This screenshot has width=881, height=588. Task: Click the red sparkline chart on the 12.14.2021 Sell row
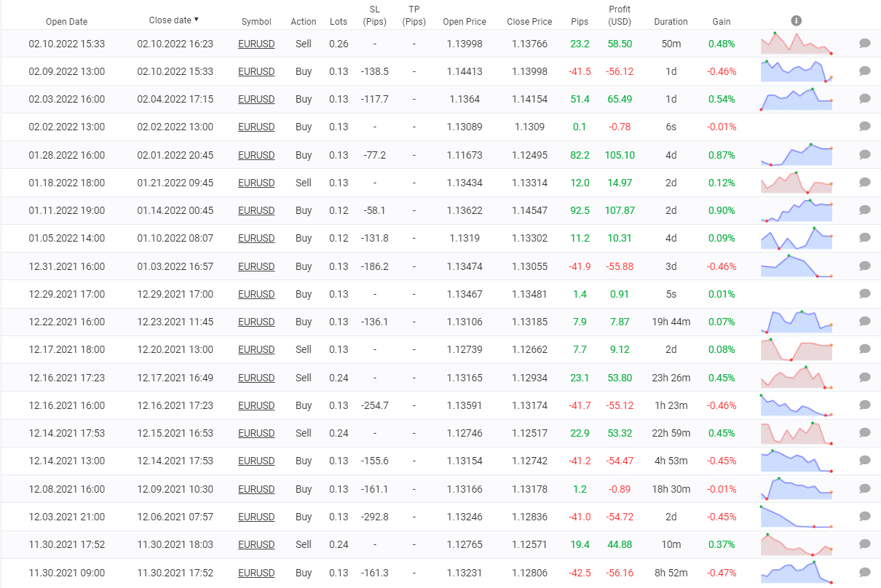point(796,433)
